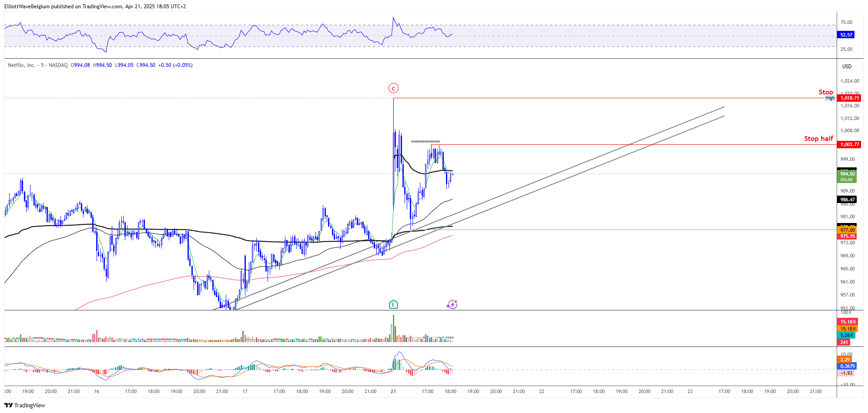Select the red circled C wave label
The height and width of the screenshot is (413, 868).
[393, 88]
